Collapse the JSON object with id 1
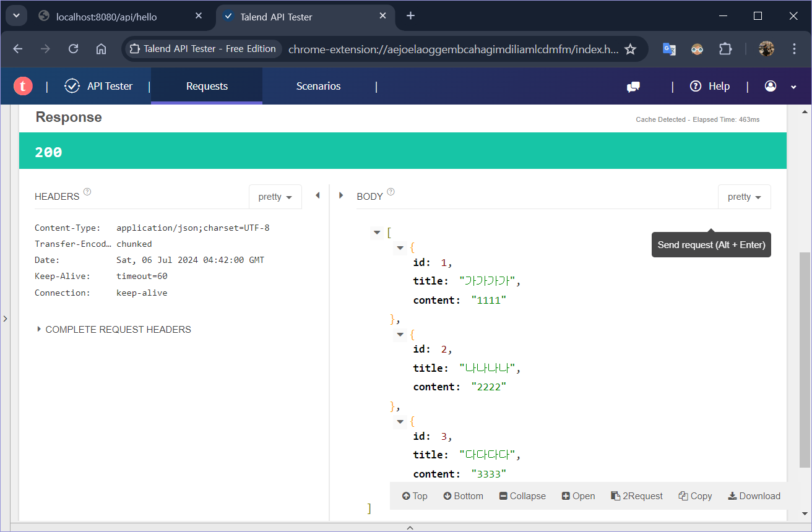The image size is (812, 532). tap(400, 247)
